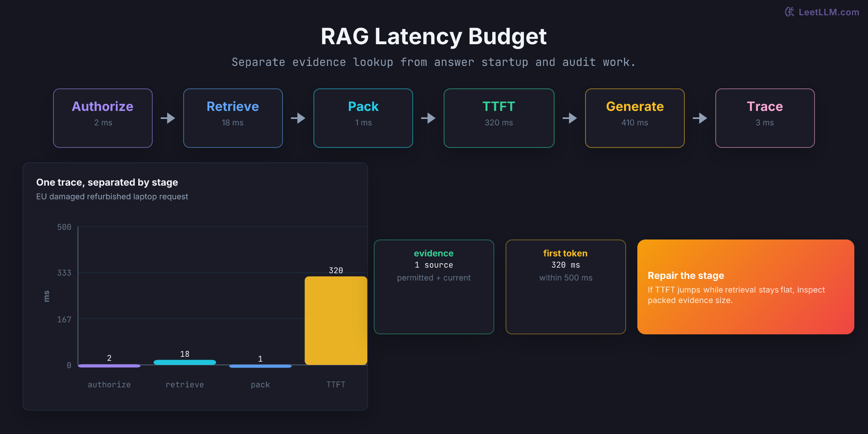Click 'EU damaged refurbished laptop request' caption
This screenshot has width=868, height=434.
pyautogui.click(x=112, y=197)
